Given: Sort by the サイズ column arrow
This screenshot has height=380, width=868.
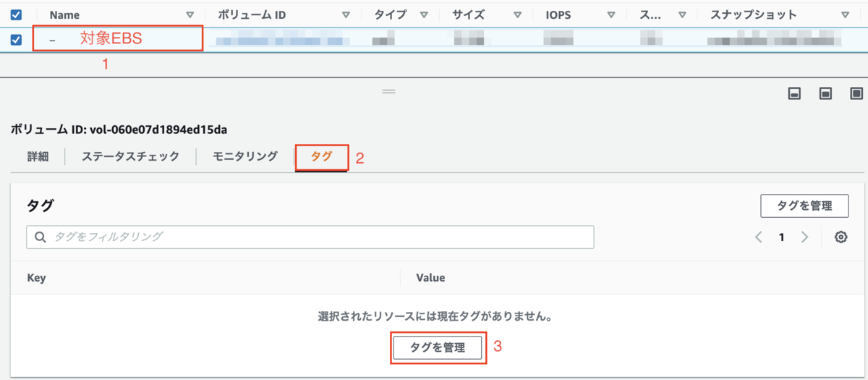Looking at the screenshot, I should point(517,14).
